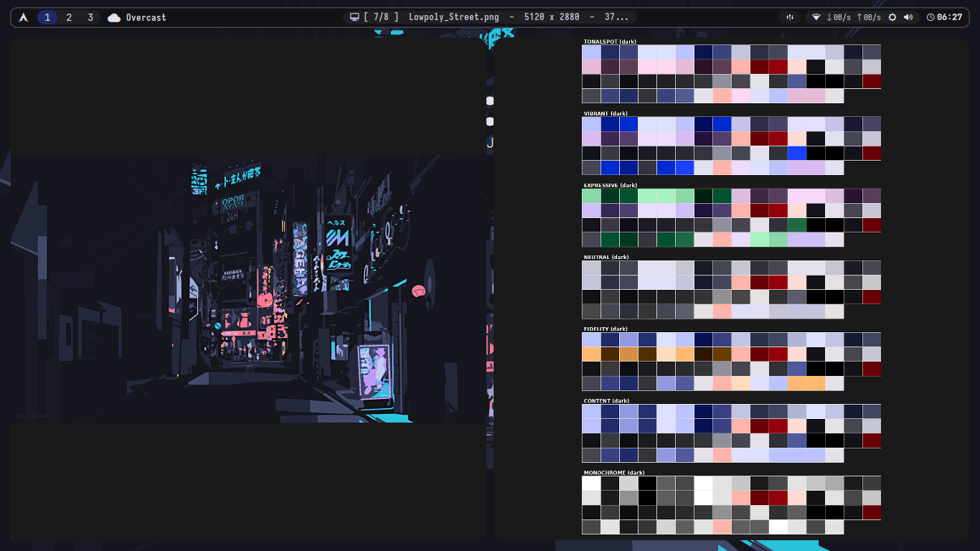The height and width of the screenshot is (551, 980).
Task: Open the audio mixer sliders icon
Action: (790, 17)
